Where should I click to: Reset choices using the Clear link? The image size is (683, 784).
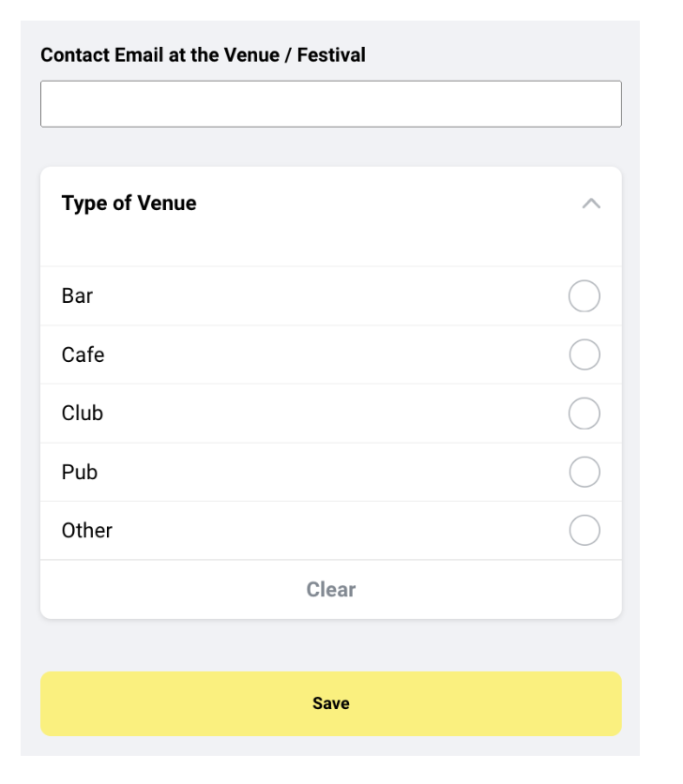click(330, 589)
